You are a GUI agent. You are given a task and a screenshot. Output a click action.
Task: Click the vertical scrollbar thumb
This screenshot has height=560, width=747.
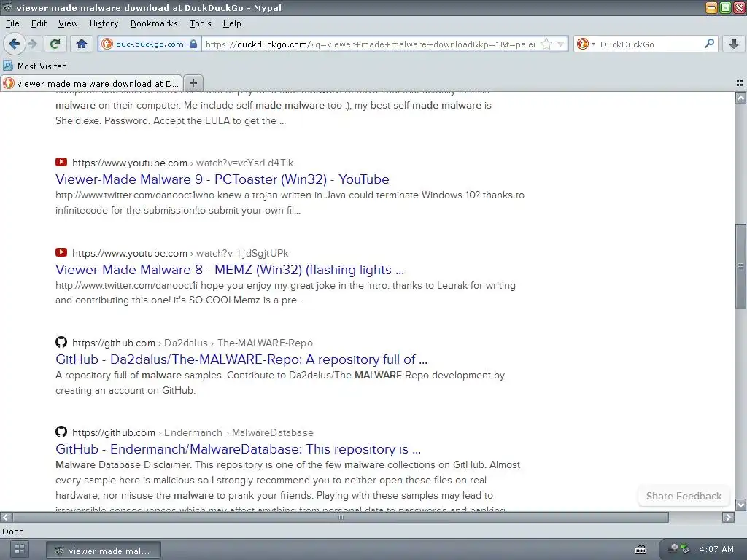pyautogui.click(x=740, y=265)
